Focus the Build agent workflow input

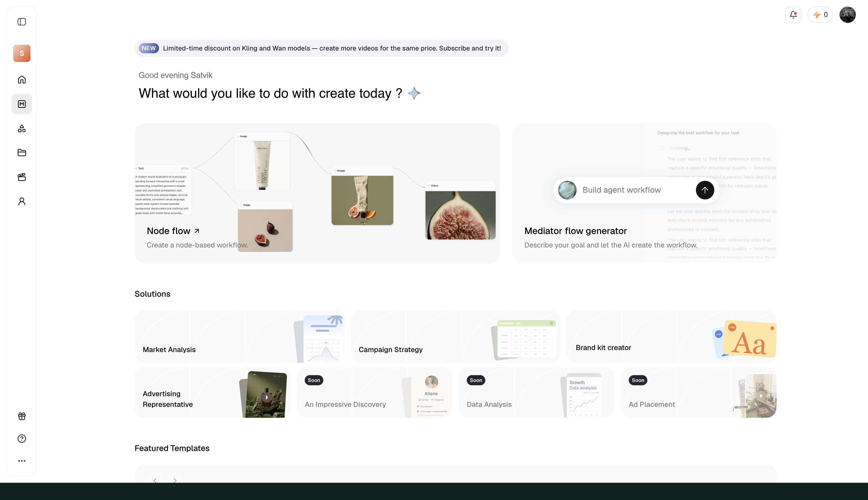coord(636,190)
